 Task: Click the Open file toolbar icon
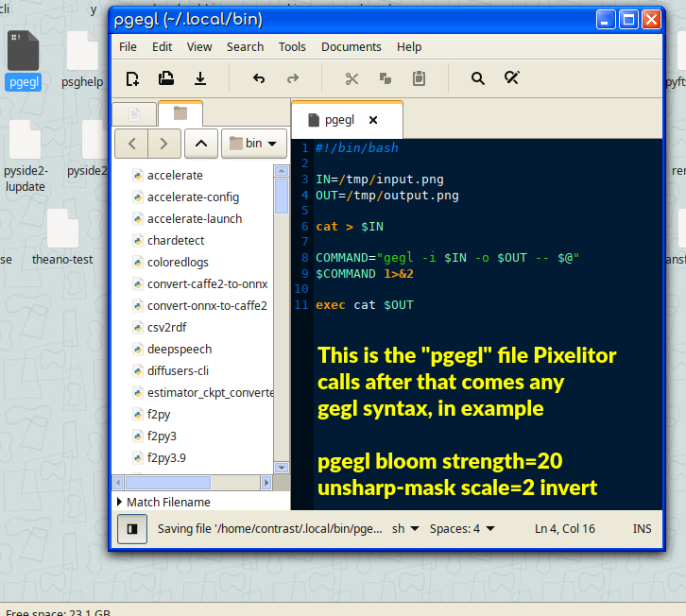click(x=165, y=78)
